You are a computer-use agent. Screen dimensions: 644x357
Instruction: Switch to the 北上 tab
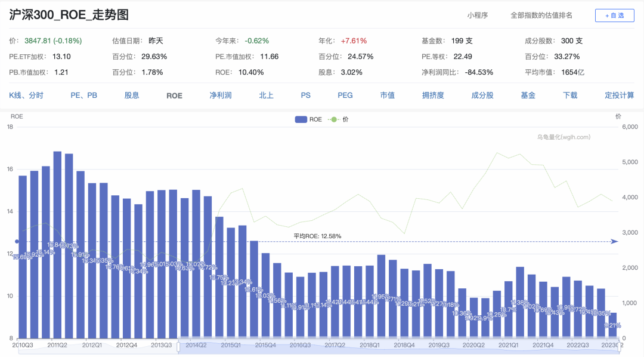click(266, 96)
